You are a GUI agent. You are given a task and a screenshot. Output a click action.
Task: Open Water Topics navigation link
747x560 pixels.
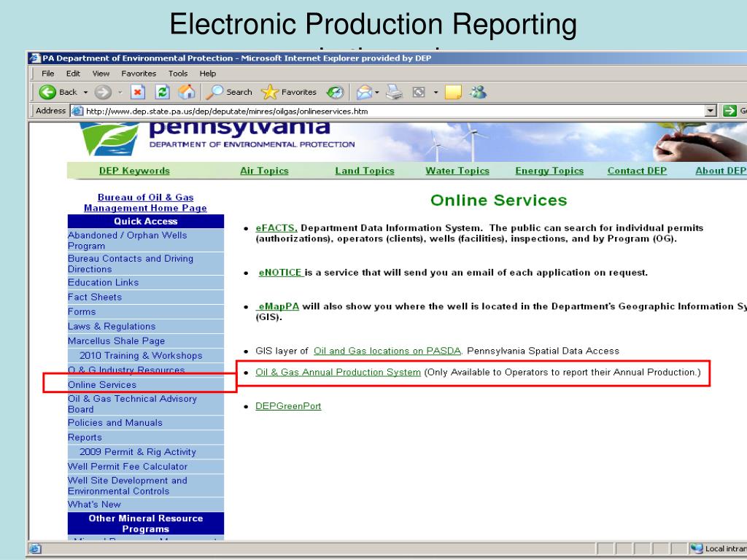click(457, 171)
